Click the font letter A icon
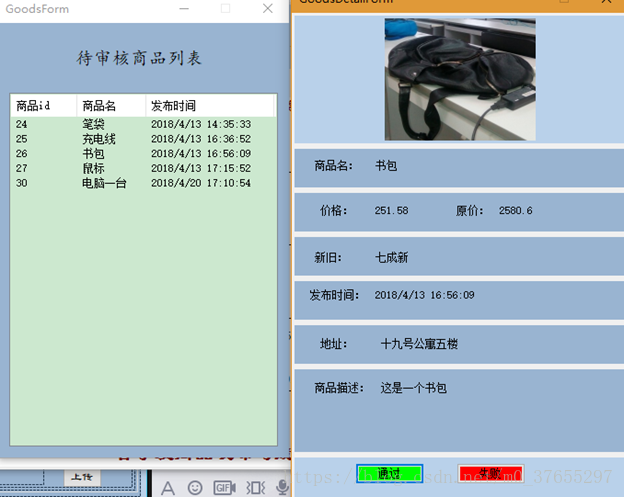624x497 pixels. point(168,488)
